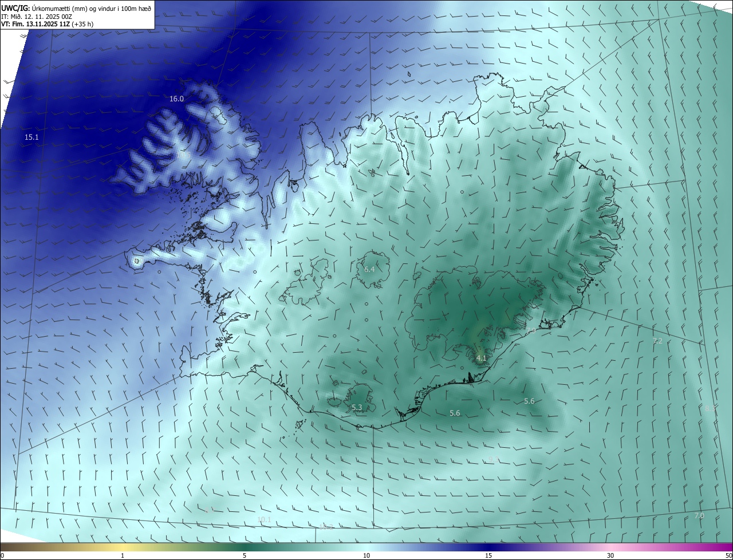
Task: Click the valid time line 'VT: Fim. 13.11.2025 11Z (+35 h)'
Action: tap(48, 24)
